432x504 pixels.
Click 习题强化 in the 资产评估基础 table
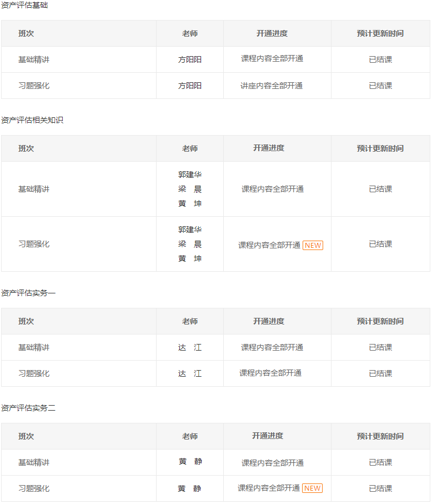click(x=34, y=86)
